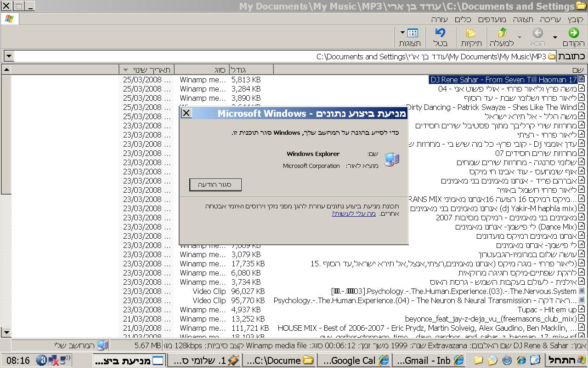Click the tray network icon with red X

tap(54, 360)
